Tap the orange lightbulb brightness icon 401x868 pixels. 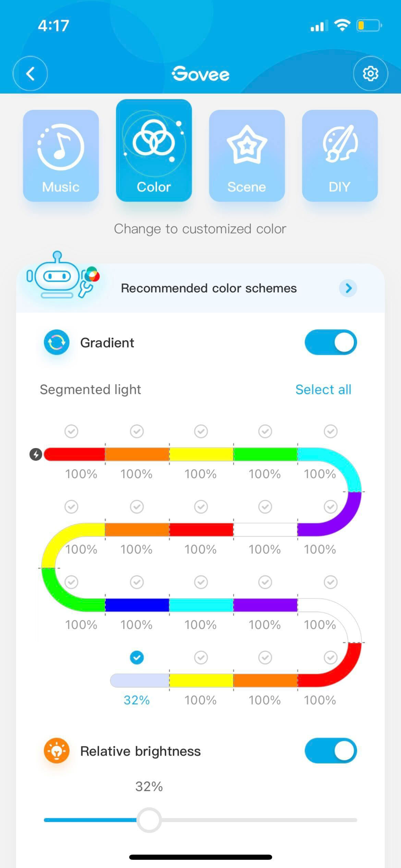[x=57, y=751]
